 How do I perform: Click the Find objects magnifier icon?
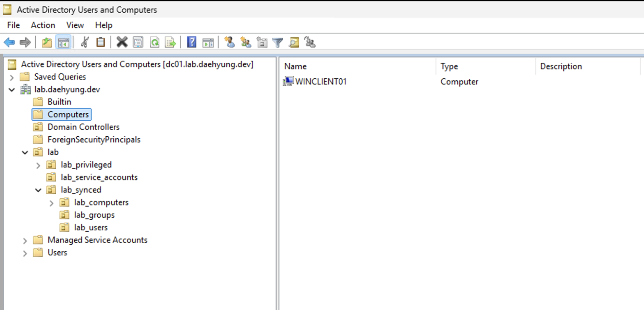click(x=294, y=42)
